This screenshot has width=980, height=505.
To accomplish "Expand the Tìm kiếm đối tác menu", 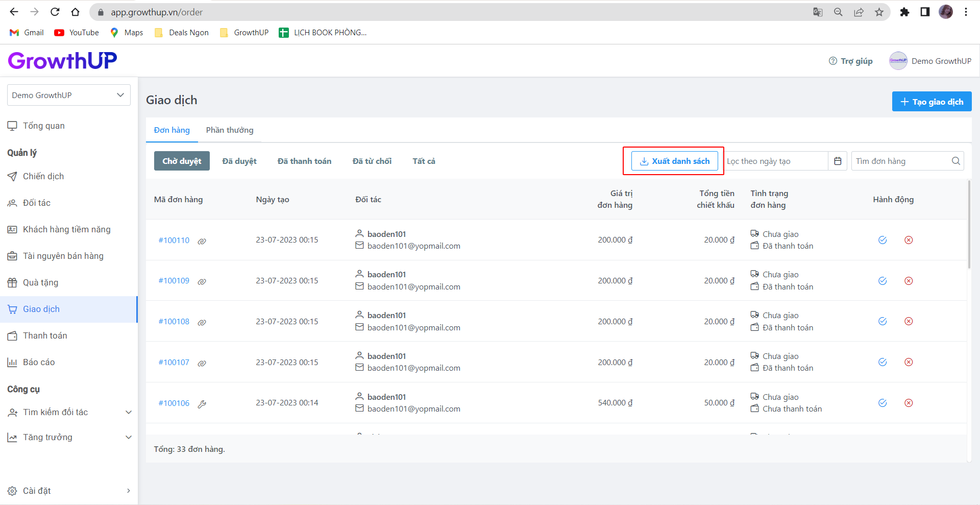I will click(129, 412).
